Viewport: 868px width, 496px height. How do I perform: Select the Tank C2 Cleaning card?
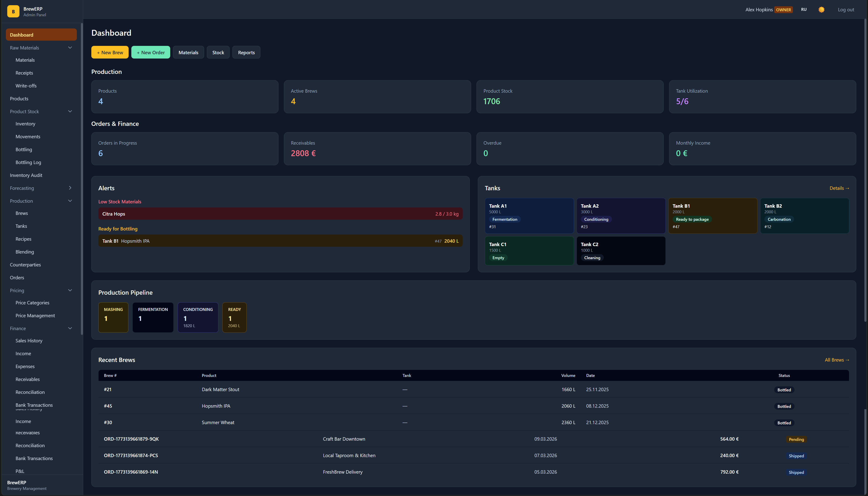(x=621, y=251)
